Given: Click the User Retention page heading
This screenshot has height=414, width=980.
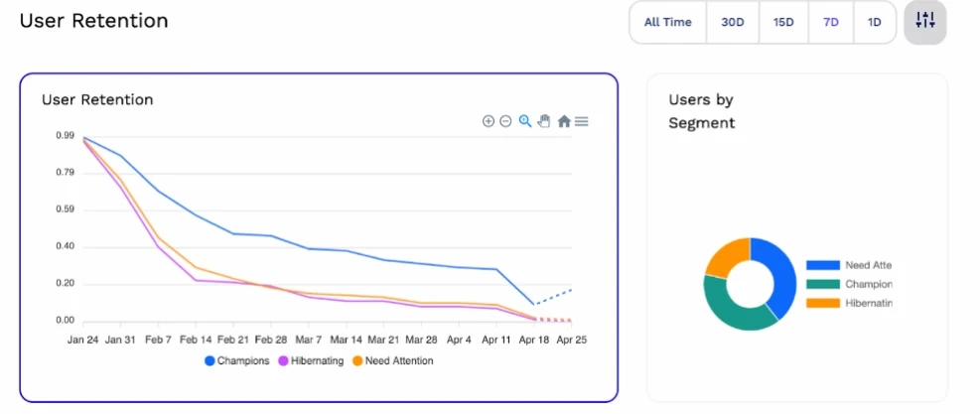Looking at the screenshot, I should tap(93, 21).
